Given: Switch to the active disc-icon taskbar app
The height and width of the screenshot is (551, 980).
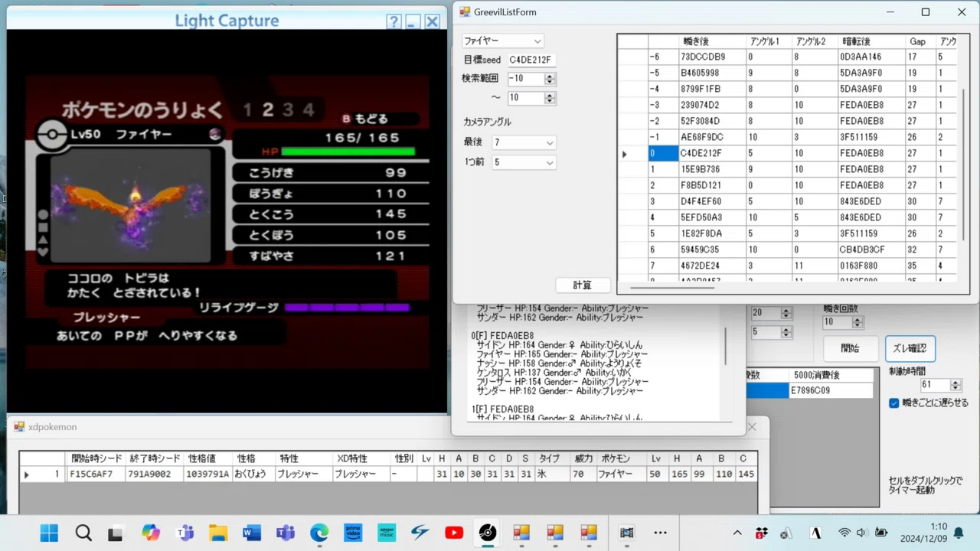Looking at the screenshot, I should tap(488, 533).
